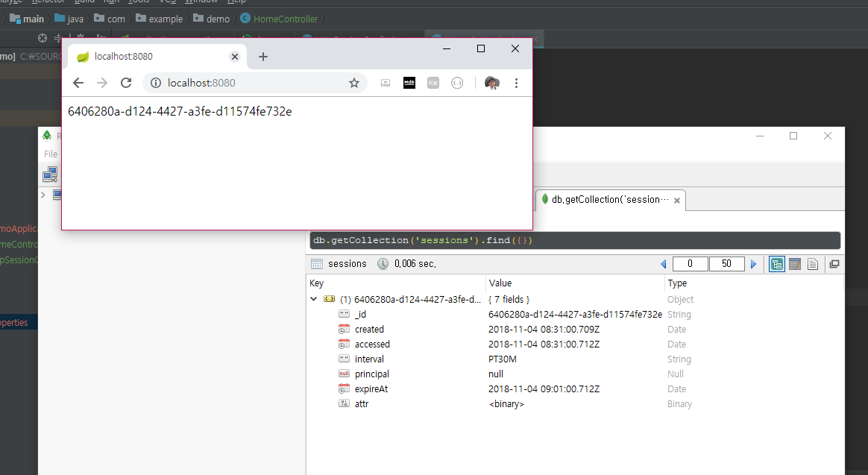Screen dimensions: 868x475
Task: Select the tree view mode toggle
Action: [x=776, y=263]
